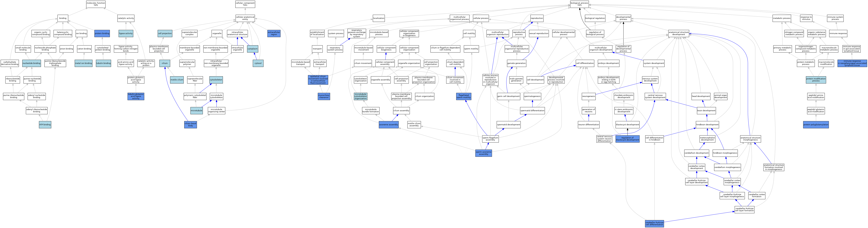Click the 'neurogenesis' node
This screenshot has width=868, height=228.
click(589, 96)
